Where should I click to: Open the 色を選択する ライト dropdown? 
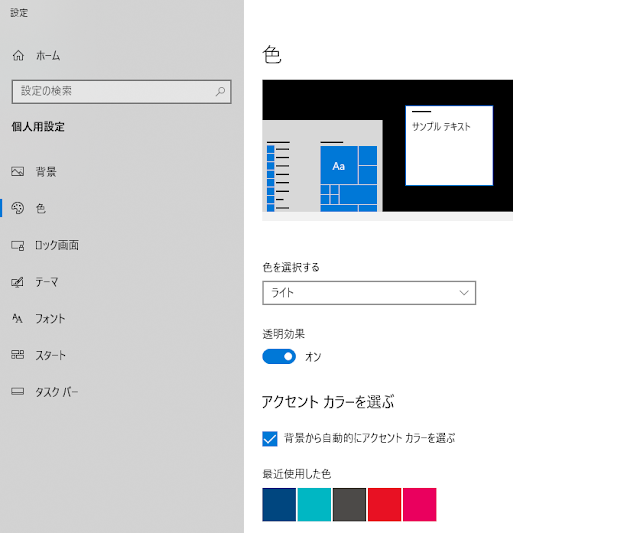click(x=369, y=293)
